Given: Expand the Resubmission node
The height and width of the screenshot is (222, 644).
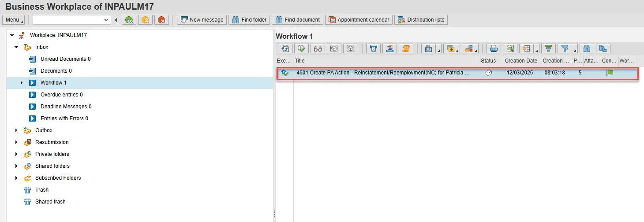Looking at the screenshot, I should coord(17,142).
